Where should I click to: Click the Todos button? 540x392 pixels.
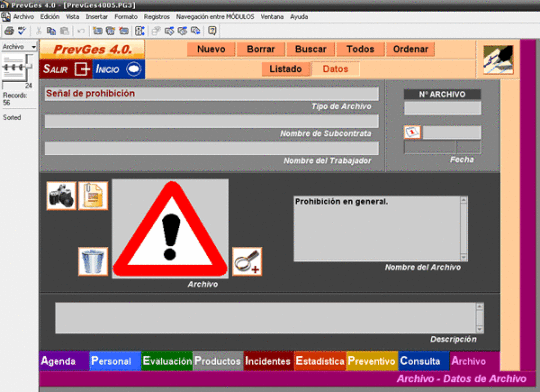(360, 49)
